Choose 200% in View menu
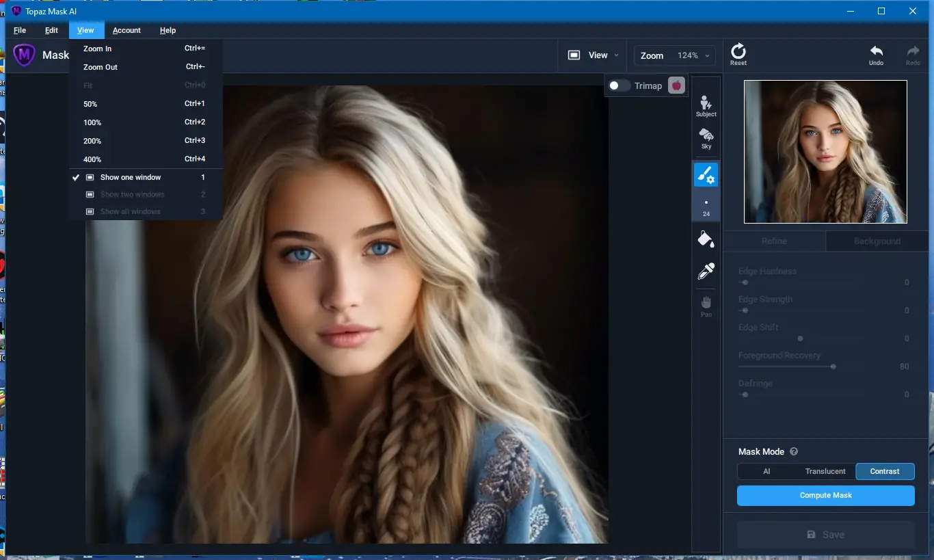 (92, 141)
